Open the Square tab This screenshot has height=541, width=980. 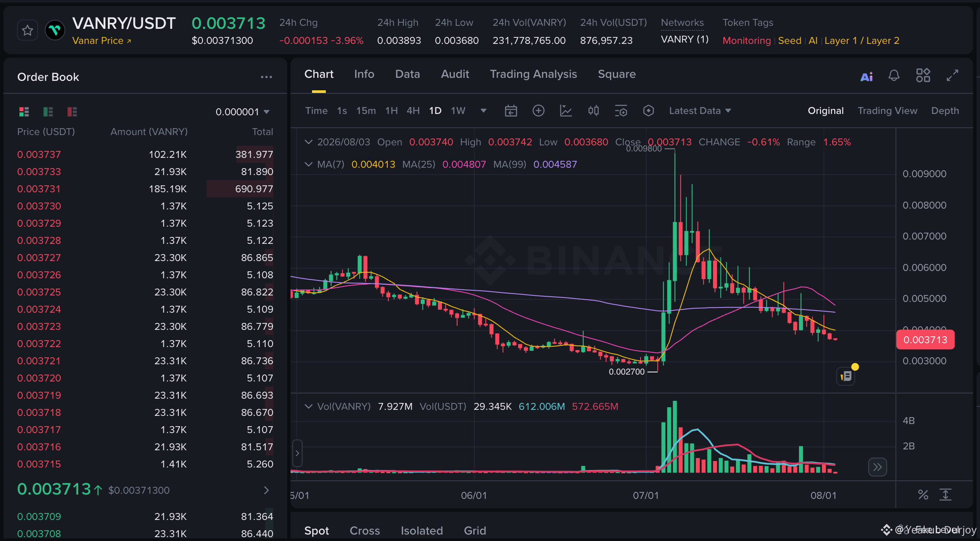pos(617,74)
